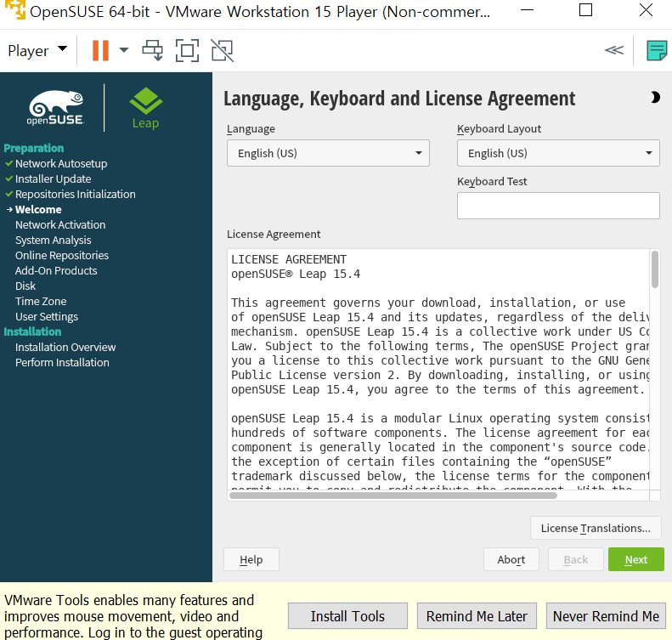Image resolution: width=672 pixels, height=640 pixels.
Task: Focus the Keyboard Test input field
Action: click(558, 206)
